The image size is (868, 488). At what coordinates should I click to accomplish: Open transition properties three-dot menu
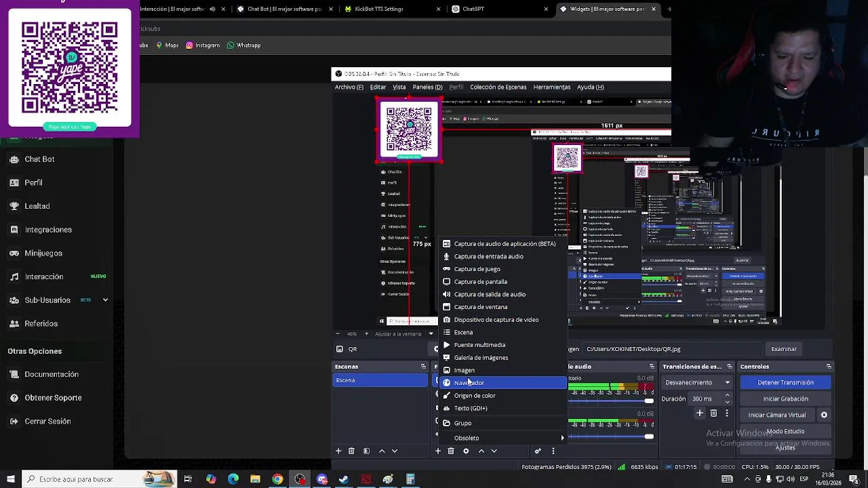pyautogui.click(x=726, y=413)
